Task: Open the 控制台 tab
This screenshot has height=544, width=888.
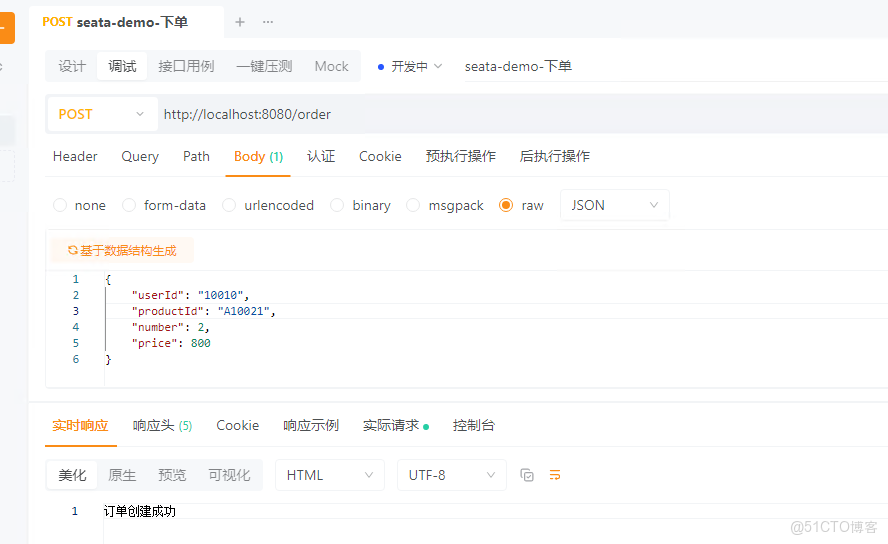Action: [473, 426]
